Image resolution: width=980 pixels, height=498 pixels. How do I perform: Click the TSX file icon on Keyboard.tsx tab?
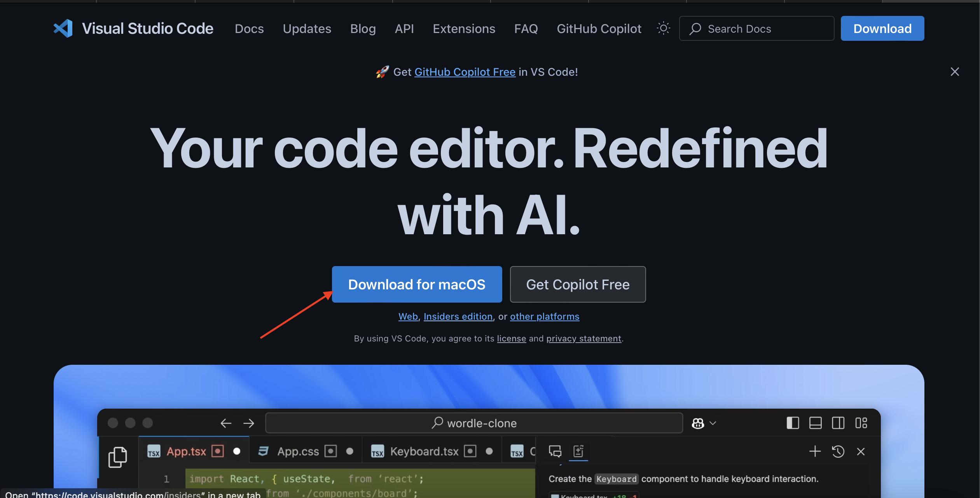coord(377,451)
